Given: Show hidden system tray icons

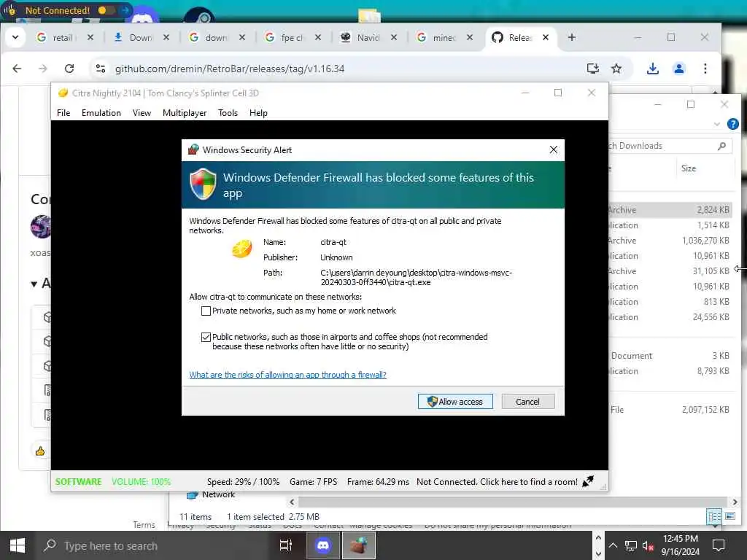Looking at the screenshot, I should point(613,545).
